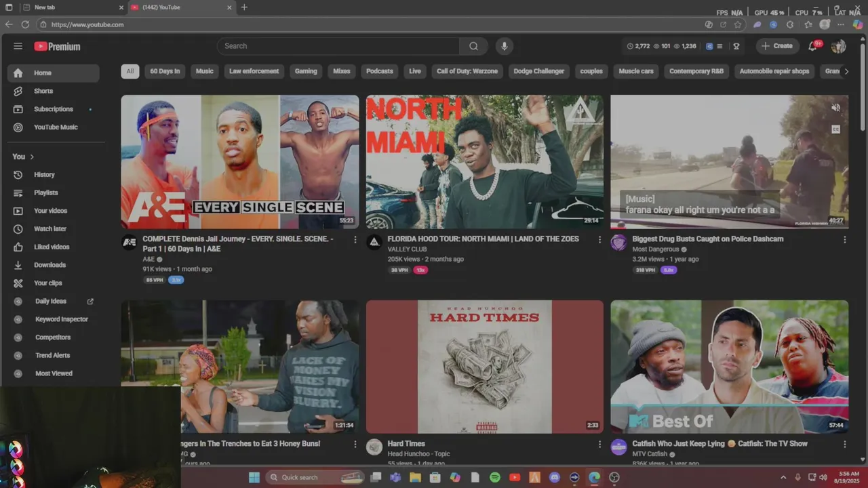Open browser extensions puzzle icon
Screen dimensions: 868x488
(x=790, y=24)
